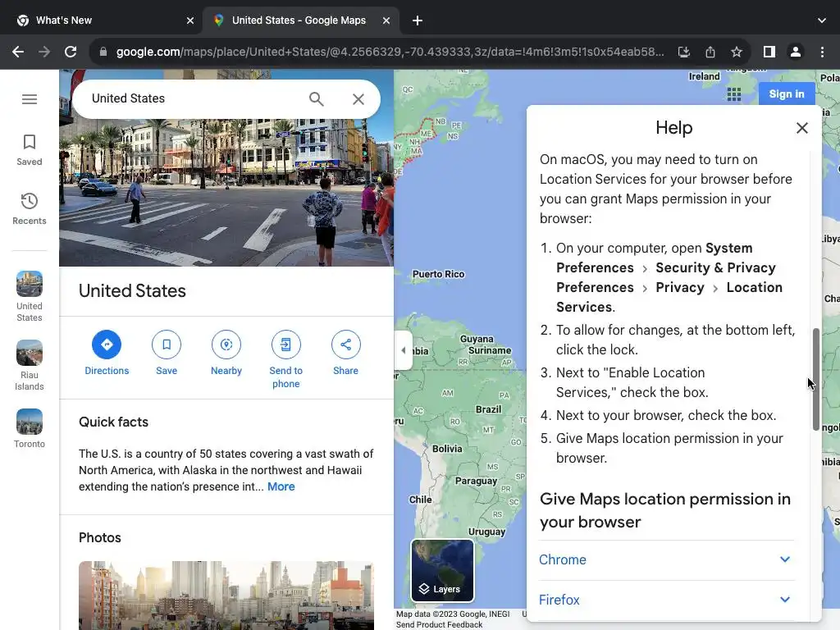Open Chrome three-dot menu
This screenshot has width=840, height=630.
[x=822, y=52]
